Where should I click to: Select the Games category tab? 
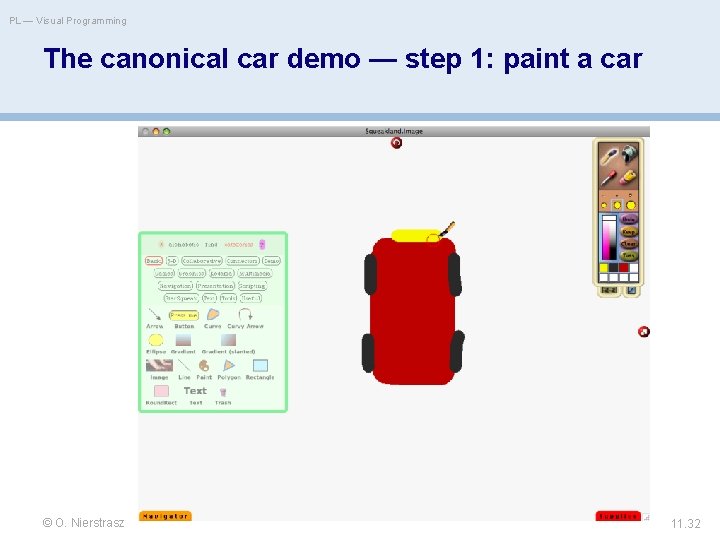164,273
